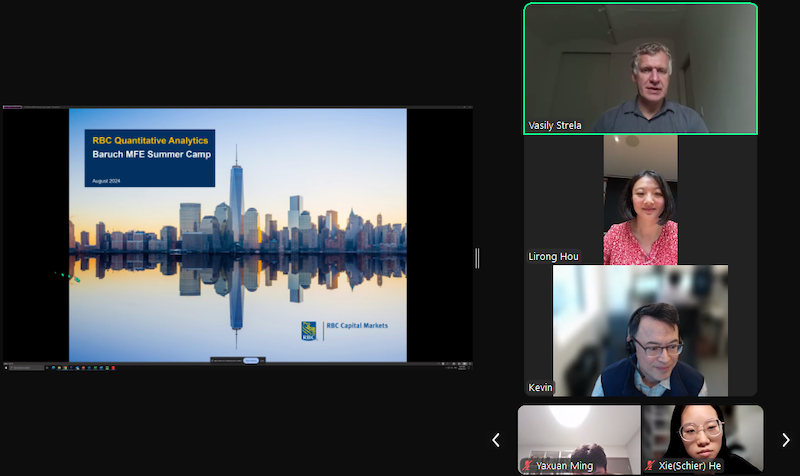The image size is (800, 476).
Task: Select Lirong Hou's video tile
Action: [x=640, y=200]
